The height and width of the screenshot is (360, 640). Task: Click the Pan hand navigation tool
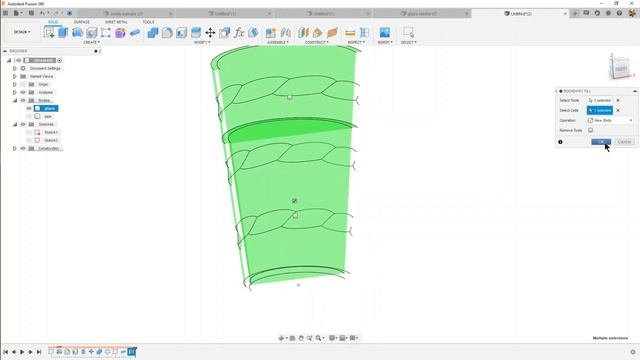pyautogui.click(x=301, y=338)
